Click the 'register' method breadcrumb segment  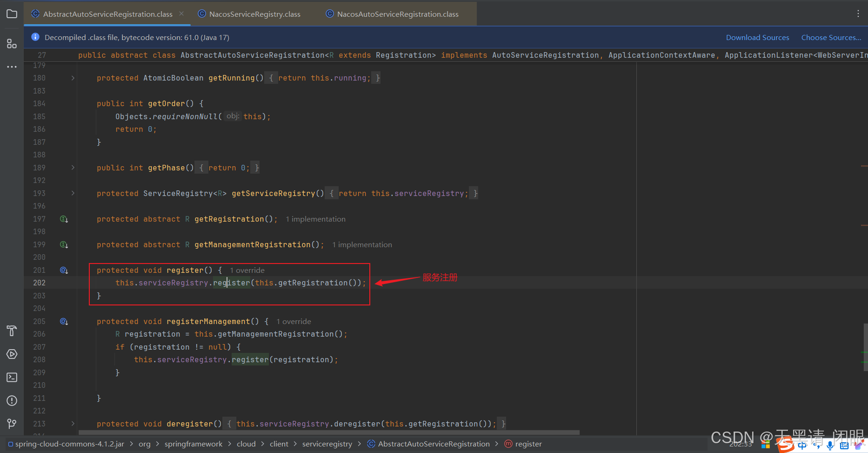(523, 444)
